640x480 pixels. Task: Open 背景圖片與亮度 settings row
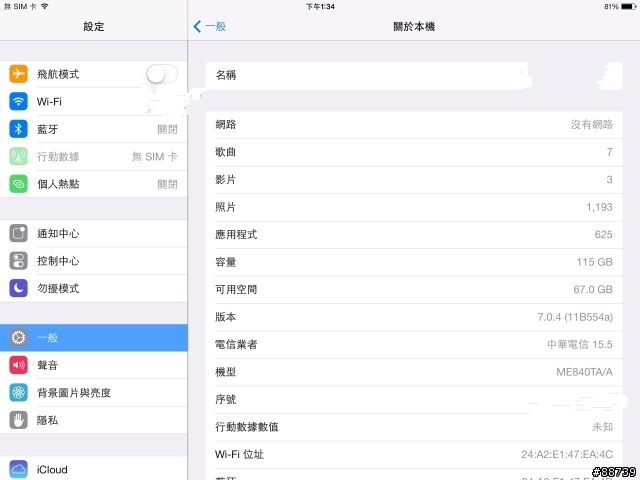coord(93,393)
